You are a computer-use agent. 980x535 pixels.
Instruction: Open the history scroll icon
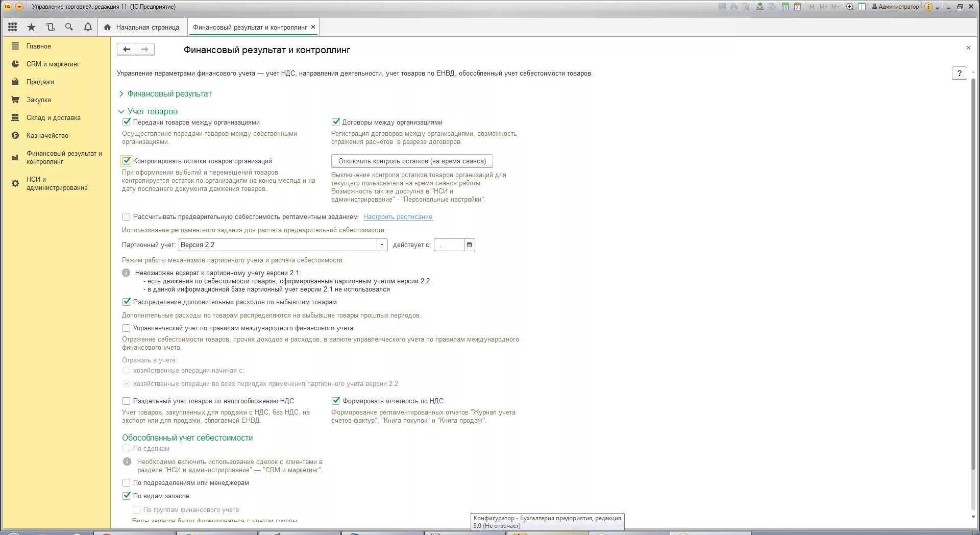50,27
